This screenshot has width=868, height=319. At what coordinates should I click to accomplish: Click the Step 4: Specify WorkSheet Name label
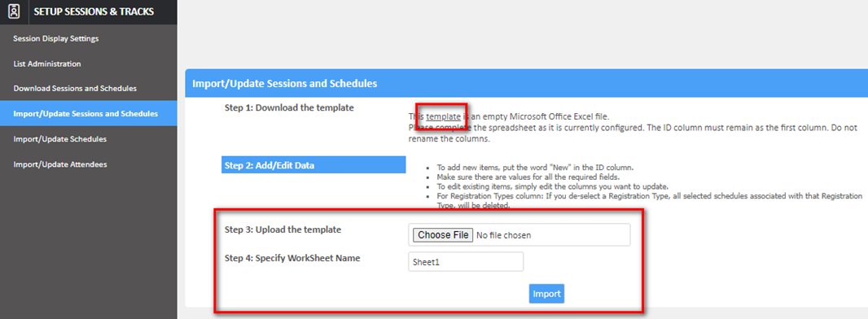coord(292,258)
